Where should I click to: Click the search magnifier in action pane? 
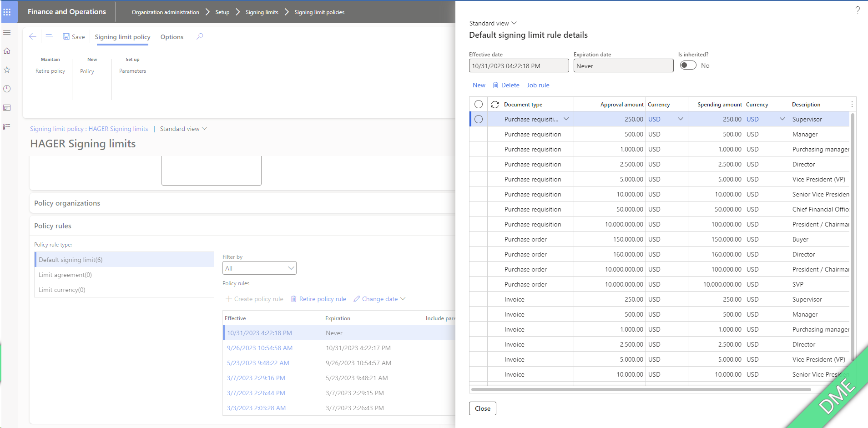click(200, 36)
